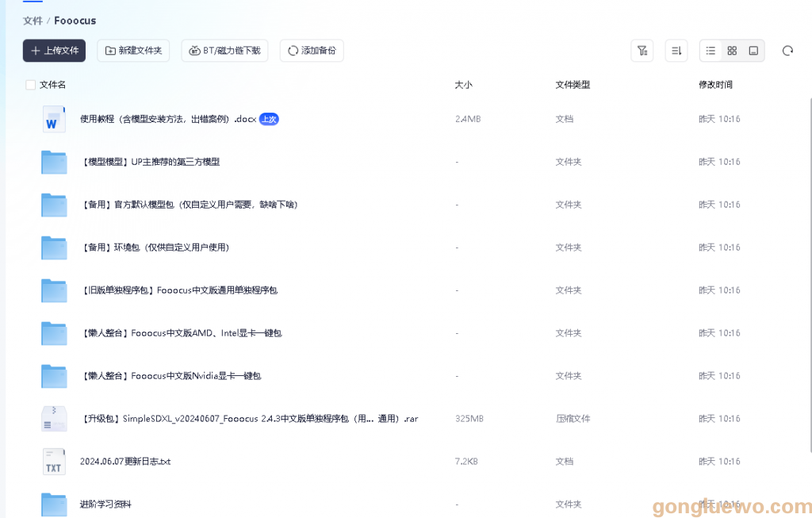Open 【懒人整合】Fooocus中文版AMD、Intel显卡一键包 name
The image size is (812, 518).
coord(182,333)
